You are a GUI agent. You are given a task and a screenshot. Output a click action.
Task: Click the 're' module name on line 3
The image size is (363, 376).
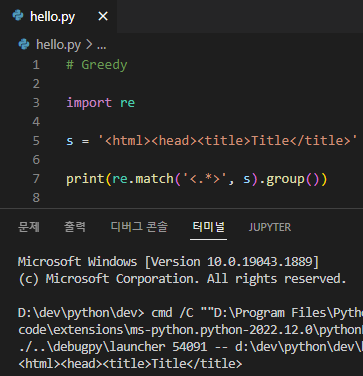(x=128, y=103)
